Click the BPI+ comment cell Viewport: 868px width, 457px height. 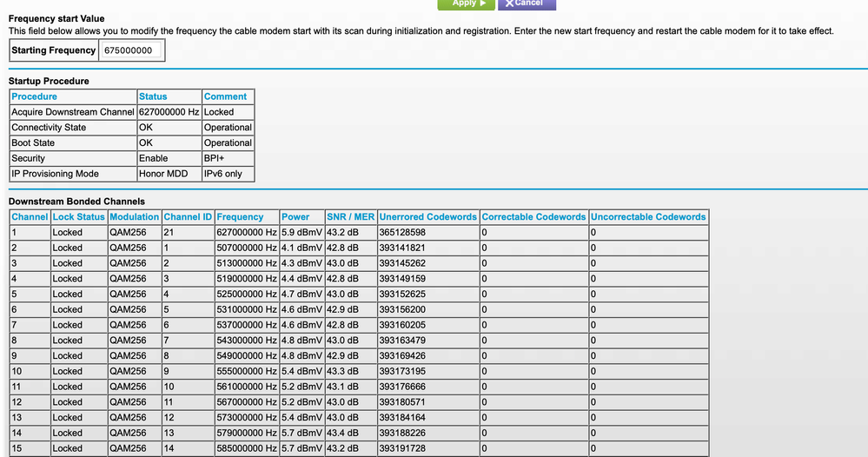[215, 158]
